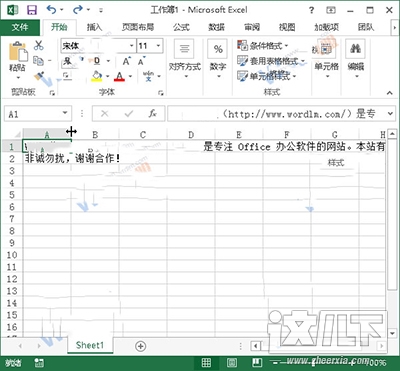Click macro record icon in status bar

[x=39, y=363]
